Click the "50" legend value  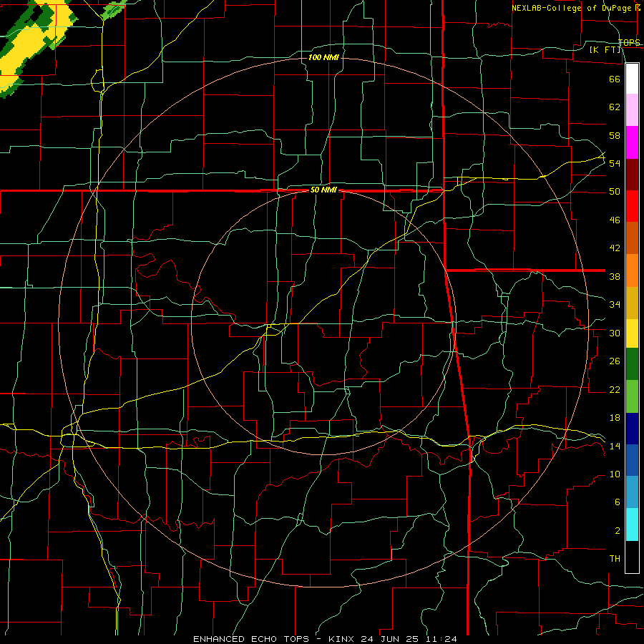(x=615, y=192)
